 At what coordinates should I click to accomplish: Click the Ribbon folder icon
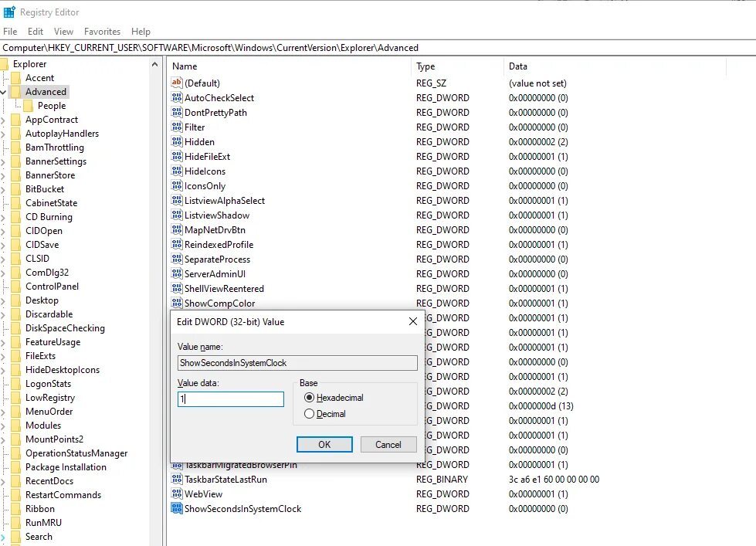[16, 509]
